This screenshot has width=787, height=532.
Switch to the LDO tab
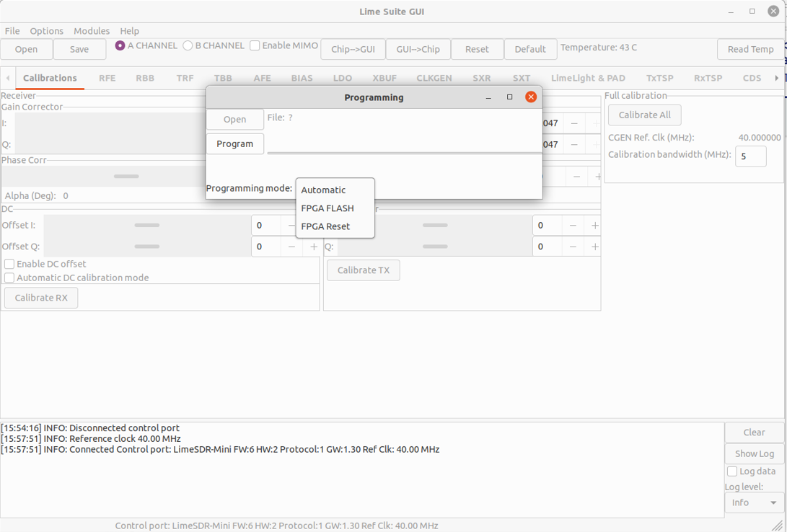click(343, 79)
